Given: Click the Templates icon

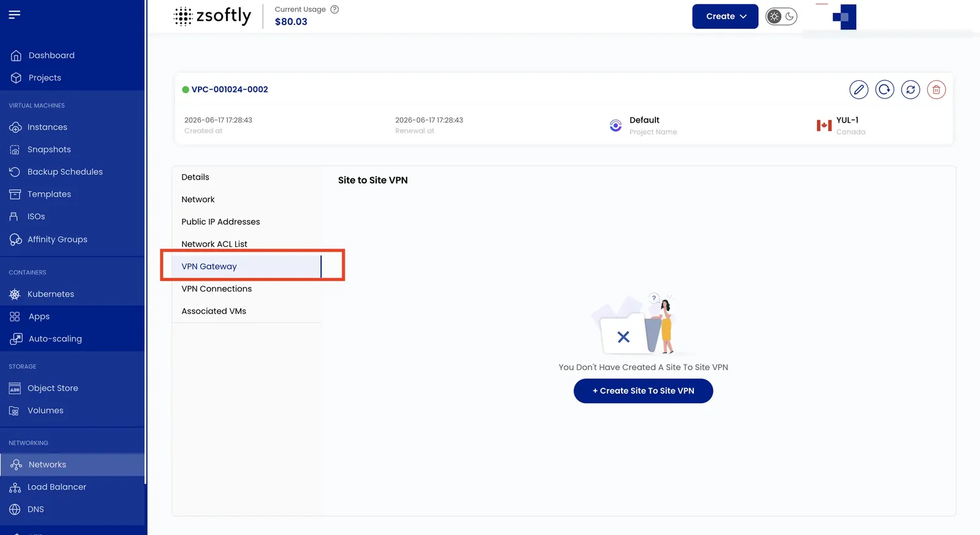Looking at the screenshot, I should pos(15,194).
